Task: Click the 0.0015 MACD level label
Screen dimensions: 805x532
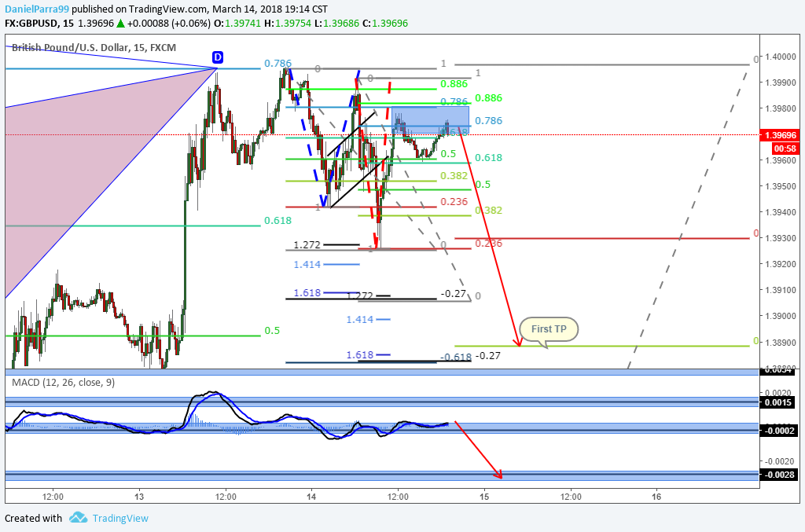Action: 778,402
